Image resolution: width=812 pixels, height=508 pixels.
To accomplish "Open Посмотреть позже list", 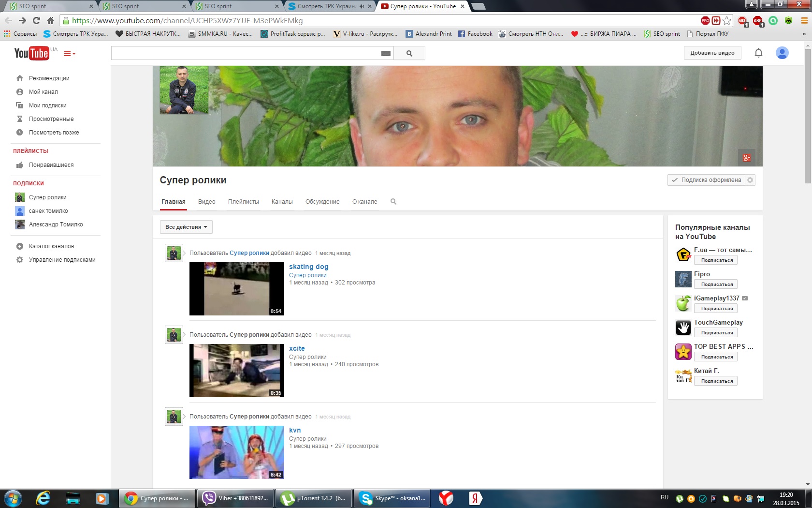I will (x=54, y=133).
